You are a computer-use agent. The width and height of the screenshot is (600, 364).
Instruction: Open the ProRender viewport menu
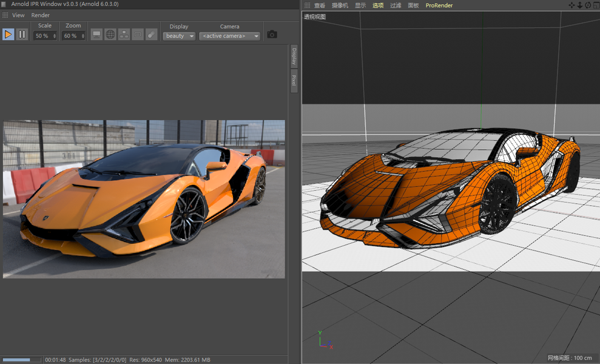point(439,5)
